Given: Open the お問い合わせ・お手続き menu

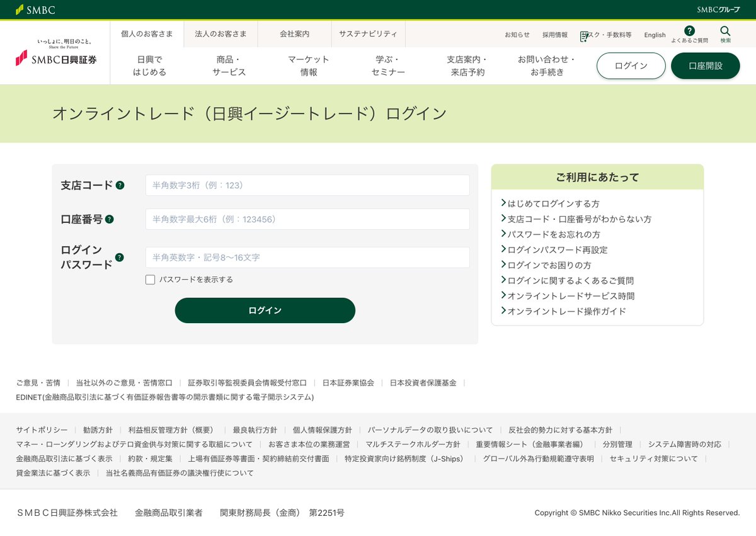Looking at the screenshot, I should [547, 66].
